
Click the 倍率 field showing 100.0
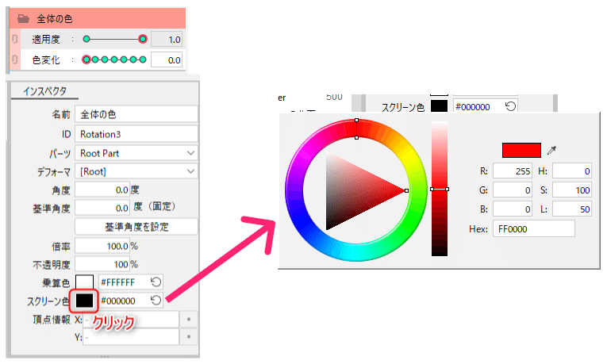pyautogui.click(x=102, y=246)
